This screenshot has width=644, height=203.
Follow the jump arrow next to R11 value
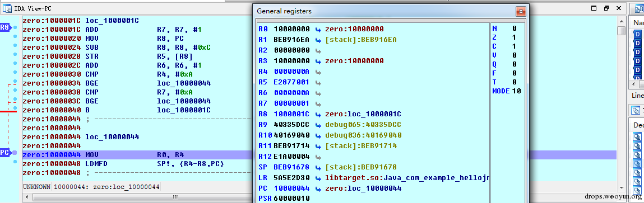pyautogui.click(x=318, y=146)
